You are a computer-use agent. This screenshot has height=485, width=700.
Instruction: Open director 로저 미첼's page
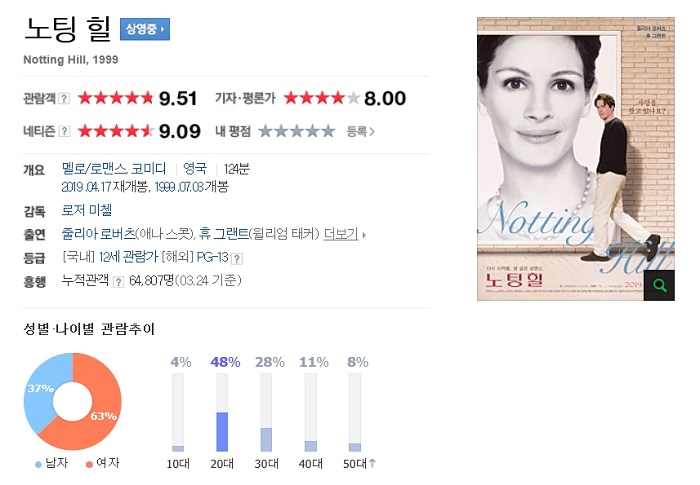click(x=87, y=210)
